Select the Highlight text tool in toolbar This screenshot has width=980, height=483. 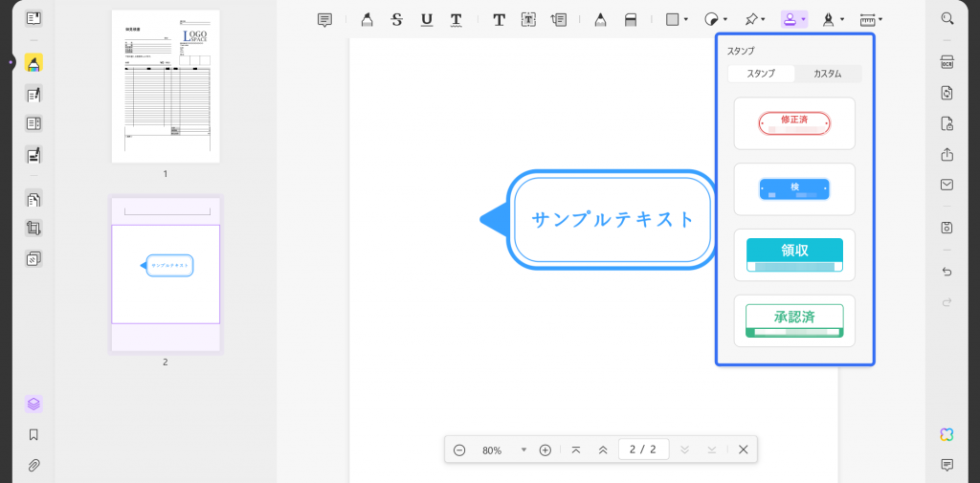pyautogui.click(x=367, y=20)
